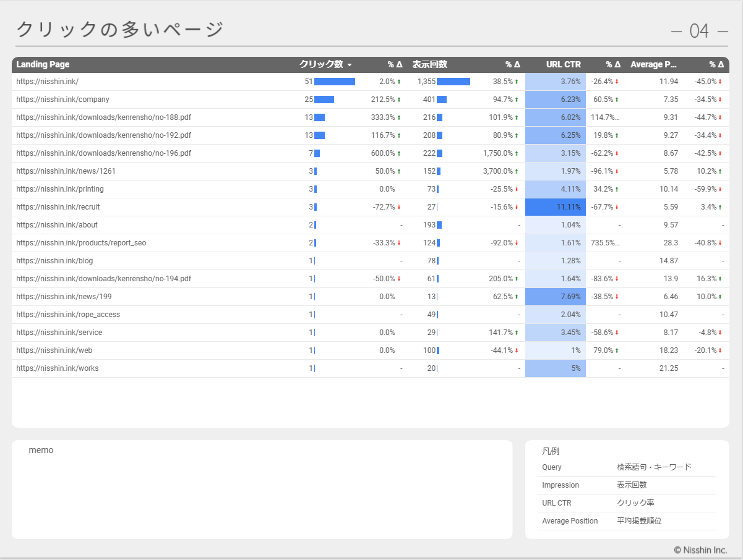Click the memo text box
The image size is (743, 560).
[262, 490]
